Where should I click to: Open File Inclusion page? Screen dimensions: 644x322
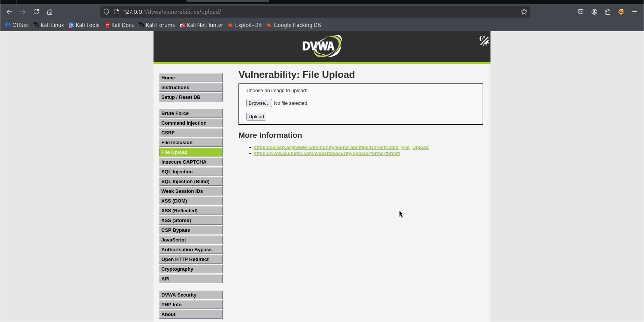[191, 142]
